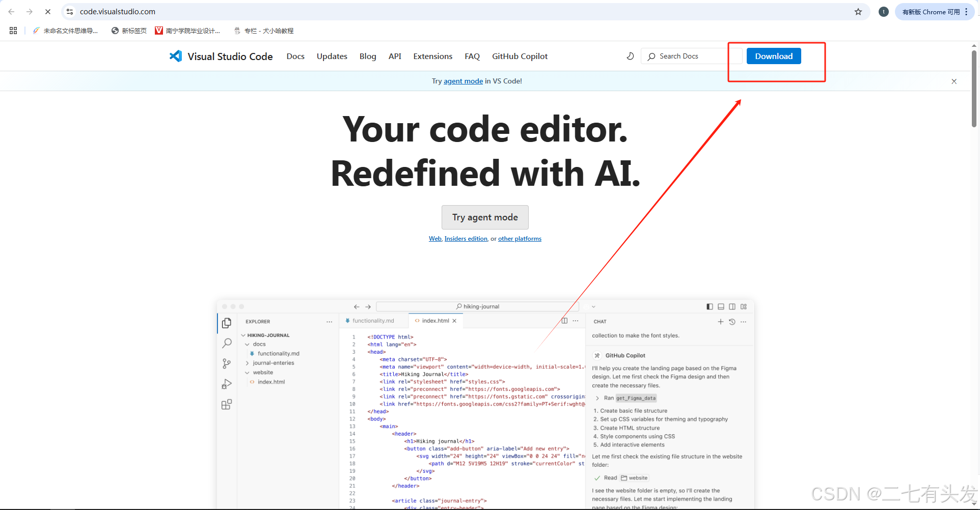This screenshot has height=510, width=980.
Task: Open the Chrome profile avatar
Action: pos(884,12)
